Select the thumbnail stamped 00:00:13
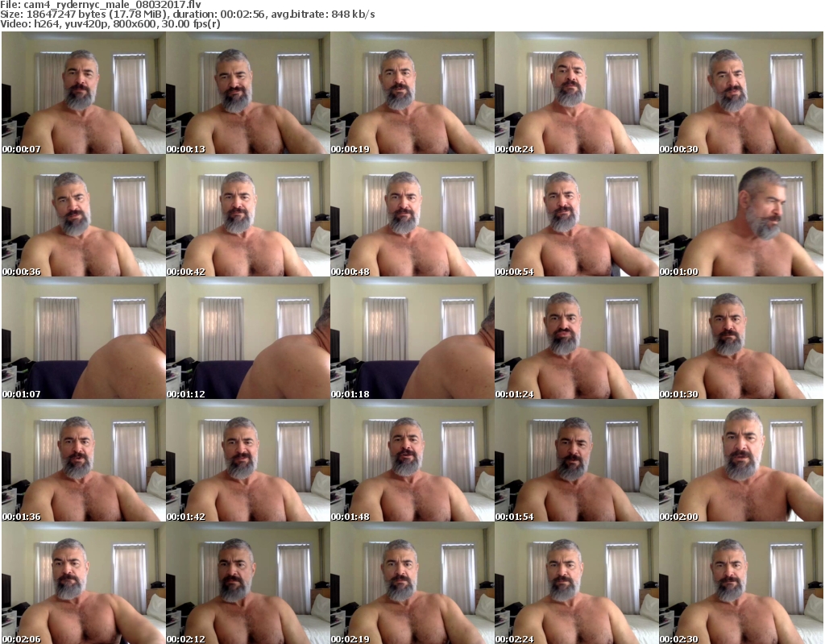Image resolution: width=825 pixels, height=644 pixels. click(x=248, y=93)
